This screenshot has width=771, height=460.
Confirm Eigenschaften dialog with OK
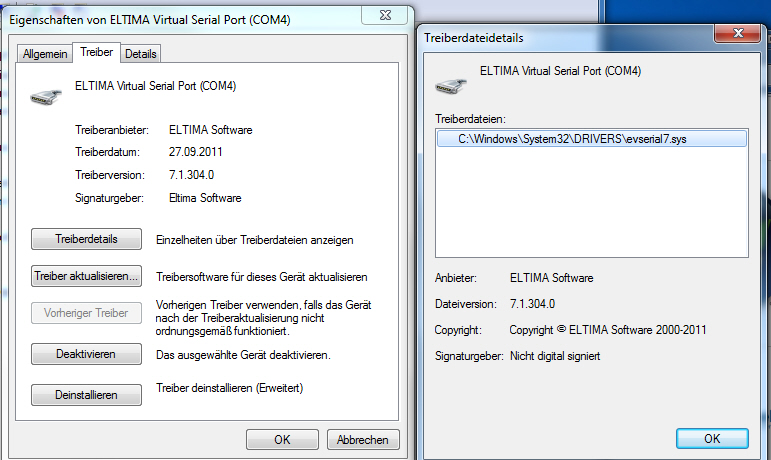tap(282, 439)
